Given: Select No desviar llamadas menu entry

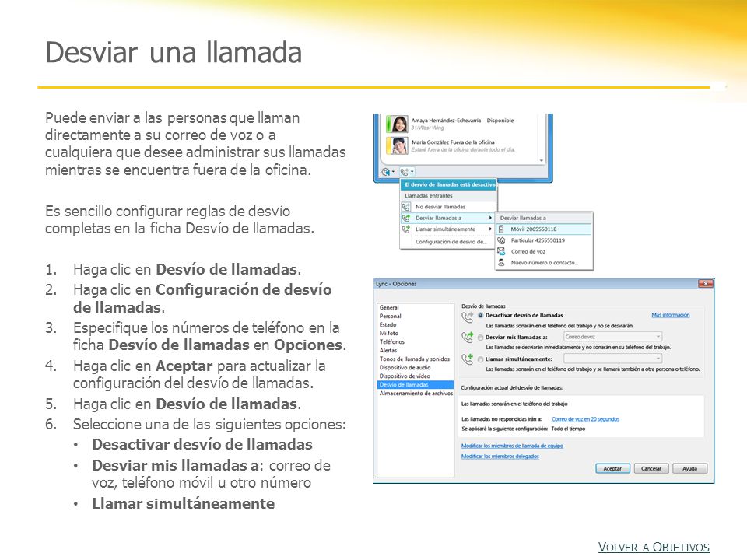Looking at the screenshot, I should point(448,207).
